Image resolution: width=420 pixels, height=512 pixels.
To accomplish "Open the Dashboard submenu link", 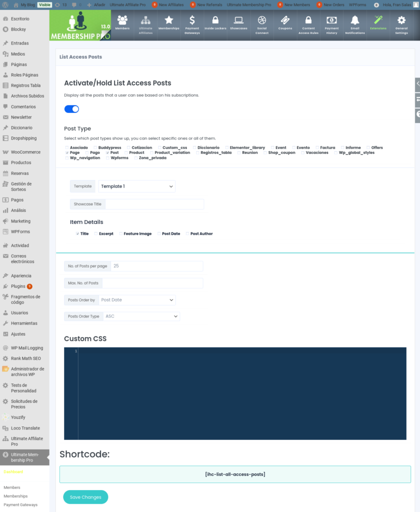I will click(x=13, y=472).
